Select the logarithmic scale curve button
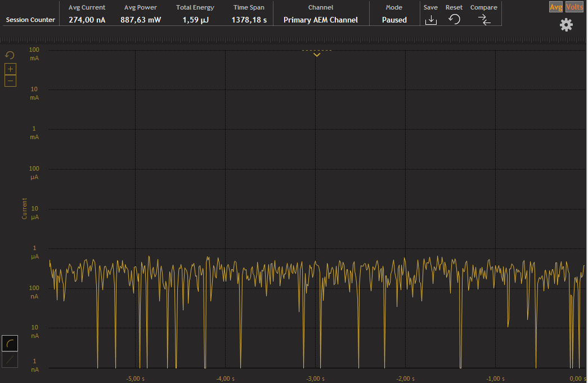 point(10,343)
